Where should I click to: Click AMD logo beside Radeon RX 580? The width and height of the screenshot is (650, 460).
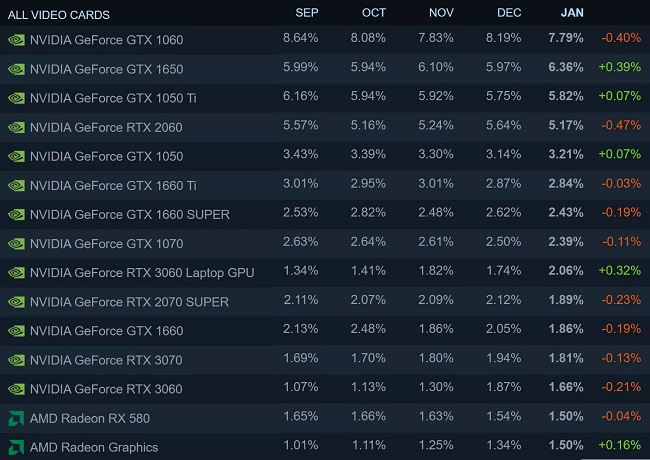coord(16,418)
